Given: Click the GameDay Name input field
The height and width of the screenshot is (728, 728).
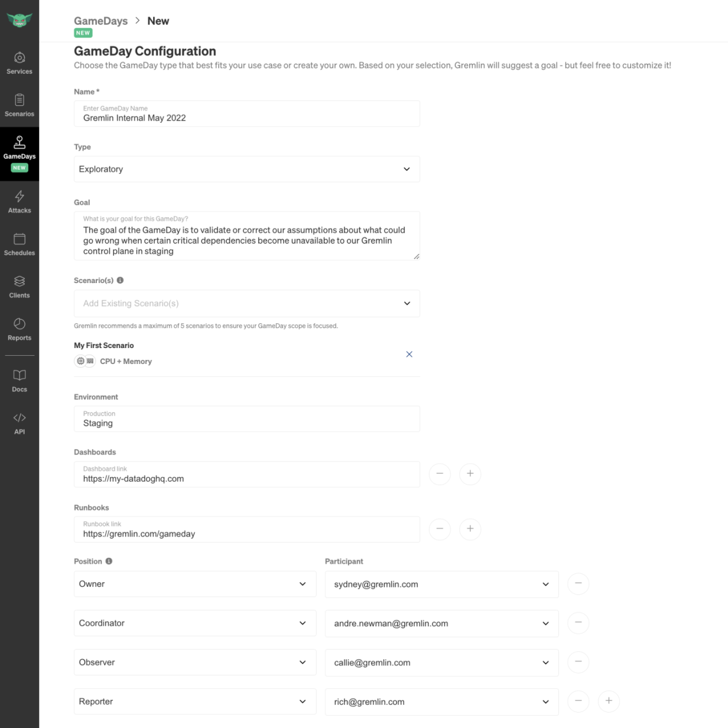Looking at the screenshot, I should [247, 113].
